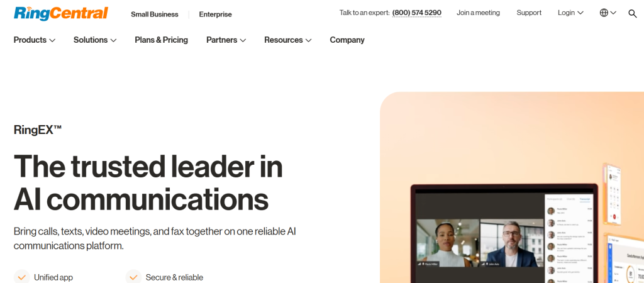
Task: Switch to the Enterprise tab
Action: (x=215, y=14)
